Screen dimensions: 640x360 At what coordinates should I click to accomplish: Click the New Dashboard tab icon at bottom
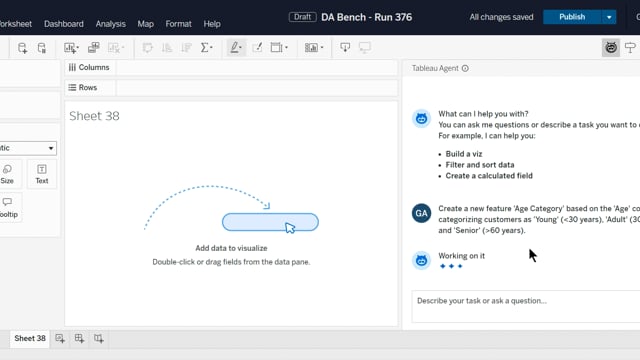79,338
